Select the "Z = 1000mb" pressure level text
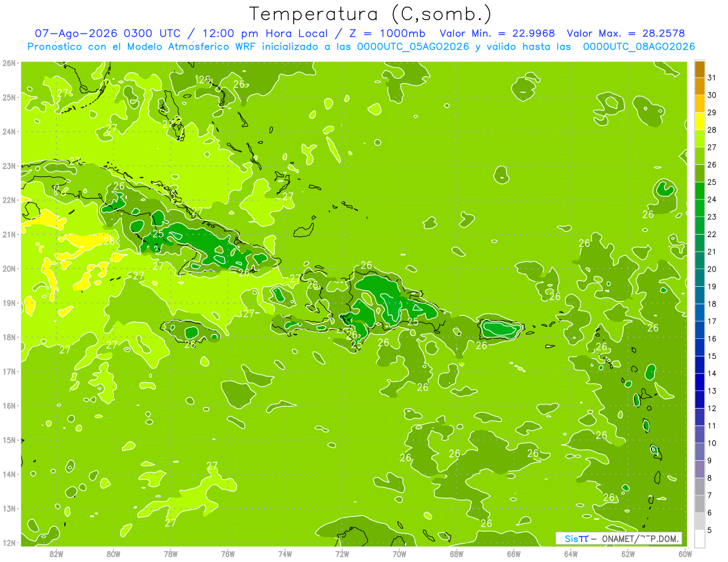Screen dimensions: 728x562 pos(387,33)
